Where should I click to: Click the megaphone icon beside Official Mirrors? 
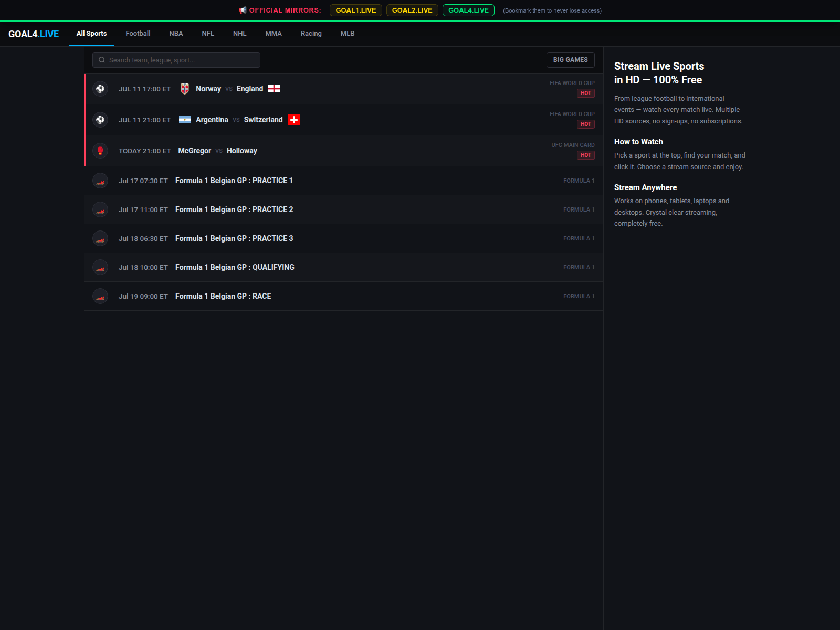[x=243, y=10]
